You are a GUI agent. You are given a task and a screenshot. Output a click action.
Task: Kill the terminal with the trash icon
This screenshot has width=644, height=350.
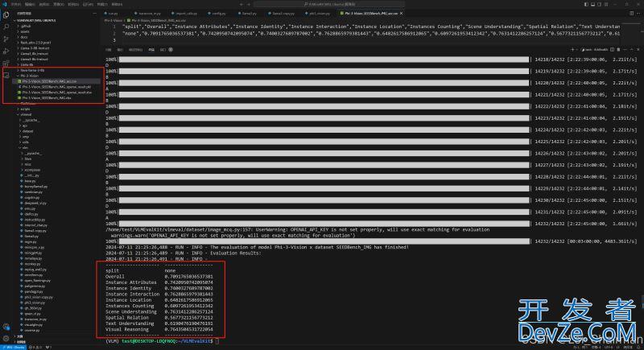[x=618, y=50]
